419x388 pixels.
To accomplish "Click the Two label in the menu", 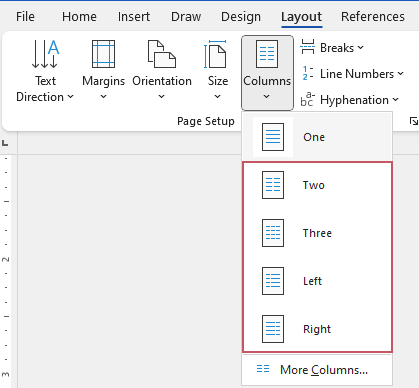I will pyautogui.click(x=314, y=185).
